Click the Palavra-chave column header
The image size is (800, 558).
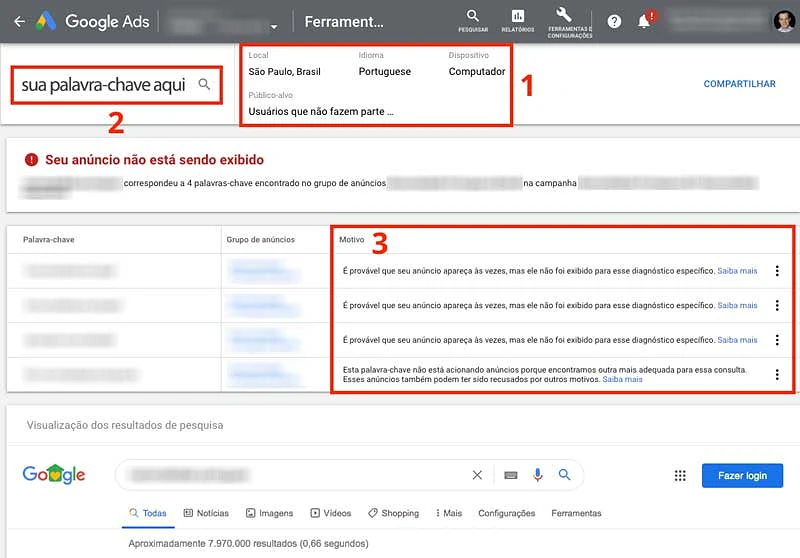tap(48, 240)
